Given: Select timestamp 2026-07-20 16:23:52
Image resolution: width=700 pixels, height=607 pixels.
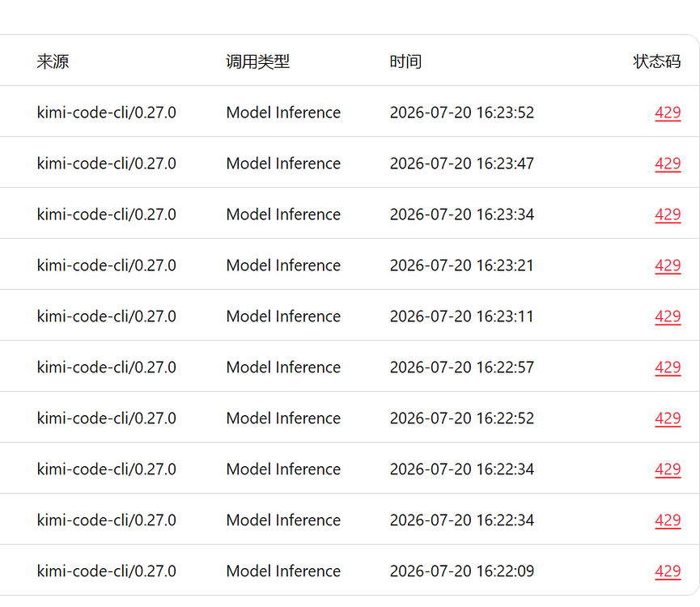Looking at the screenshot, I should (461, 112).
